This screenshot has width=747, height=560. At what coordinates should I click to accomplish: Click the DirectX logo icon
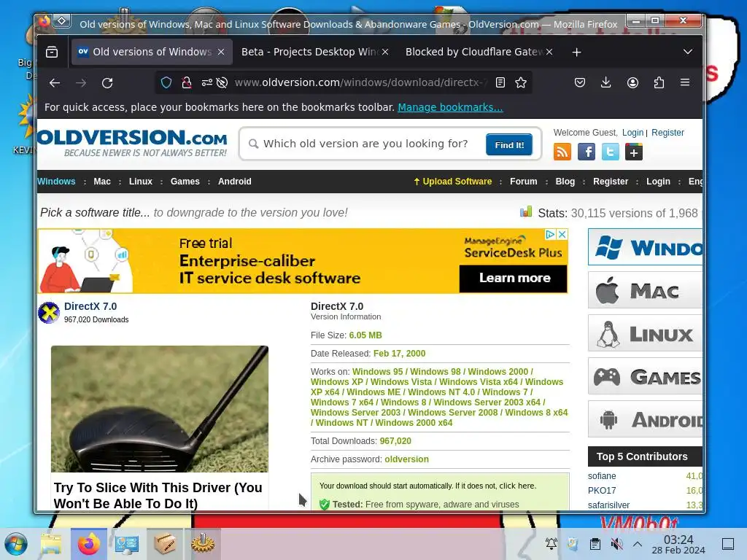pos(49,313)
